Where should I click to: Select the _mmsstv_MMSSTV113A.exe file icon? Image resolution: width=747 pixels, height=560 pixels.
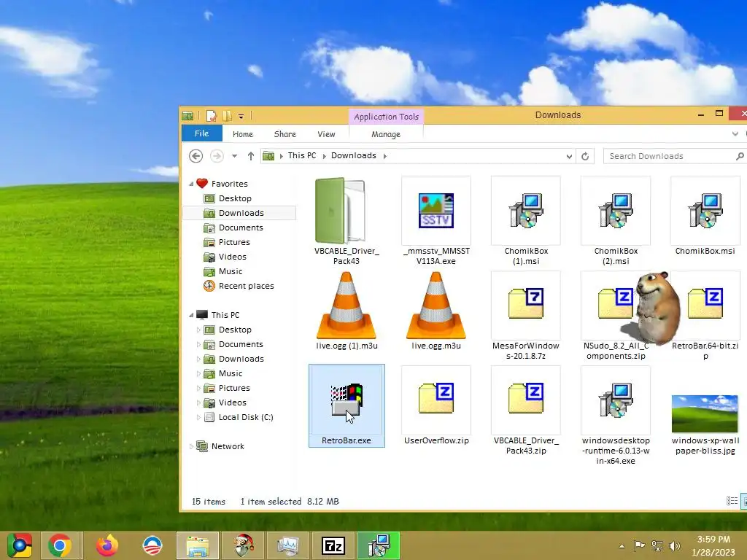pos(436,211)
